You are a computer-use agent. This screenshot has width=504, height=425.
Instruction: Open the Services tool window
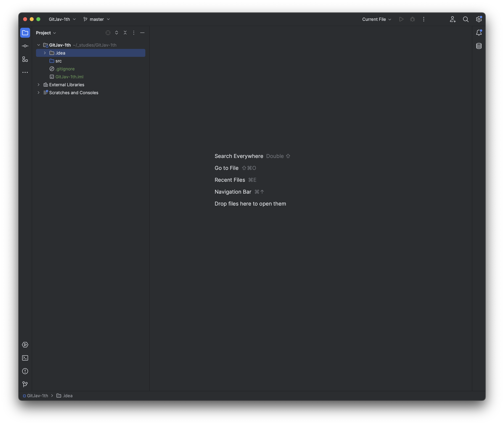click(25, 345)
